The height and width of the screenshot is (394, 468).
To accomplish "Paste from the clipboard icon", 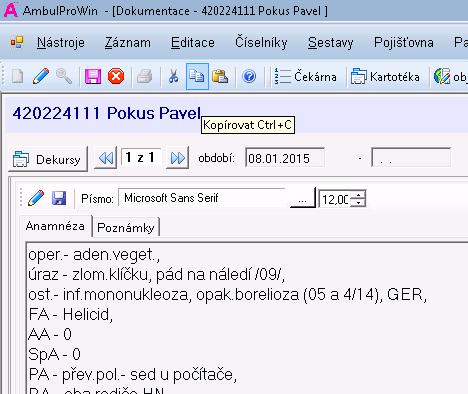I will coord(220,76).
